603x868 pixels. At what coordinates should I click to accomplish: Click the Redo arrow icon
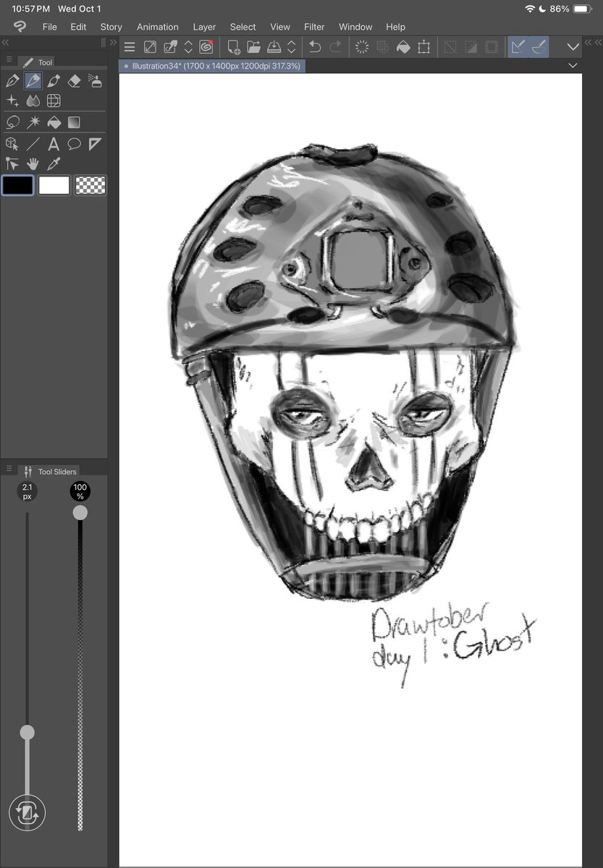pos(335,48)
